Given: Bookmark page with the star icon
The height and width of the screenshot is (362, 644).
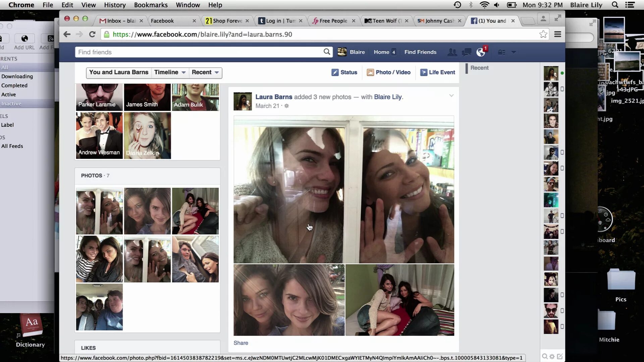Looking at the screenshot, I should click(x=543, y=34).
